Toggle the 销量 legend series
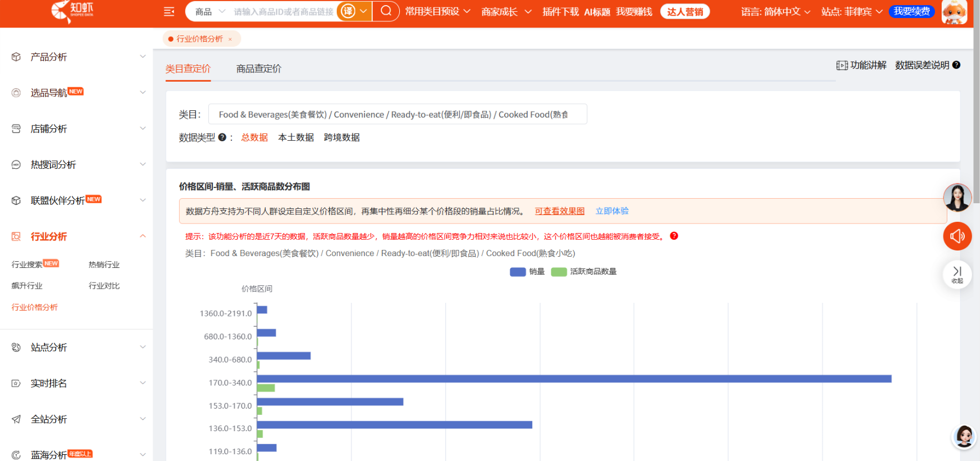This screenshot has width=980, height=461. point(527,272)
